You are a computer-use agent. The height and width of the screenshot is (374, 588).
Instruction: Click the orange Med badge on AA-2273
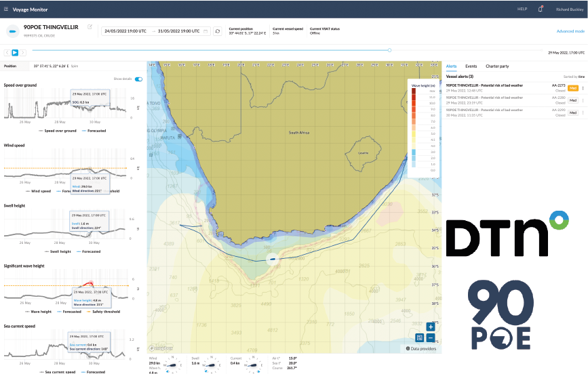tap(573, 88)
